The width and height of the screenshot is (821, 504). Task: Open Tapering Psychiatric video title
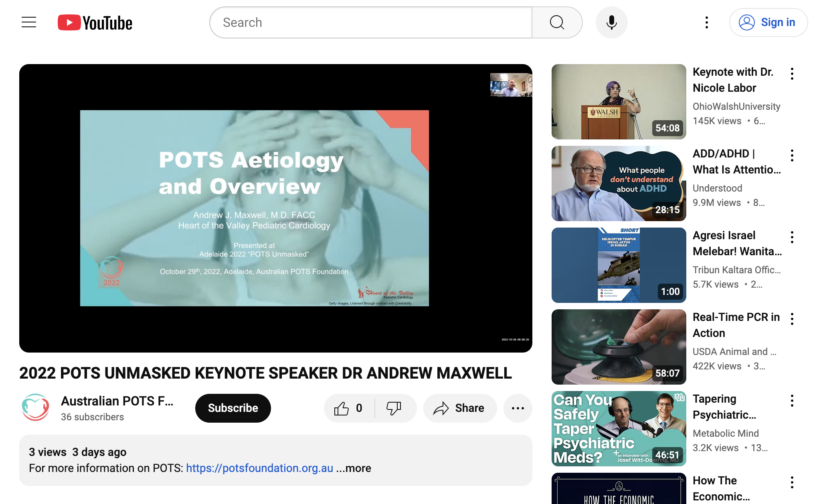click(724, 407)
